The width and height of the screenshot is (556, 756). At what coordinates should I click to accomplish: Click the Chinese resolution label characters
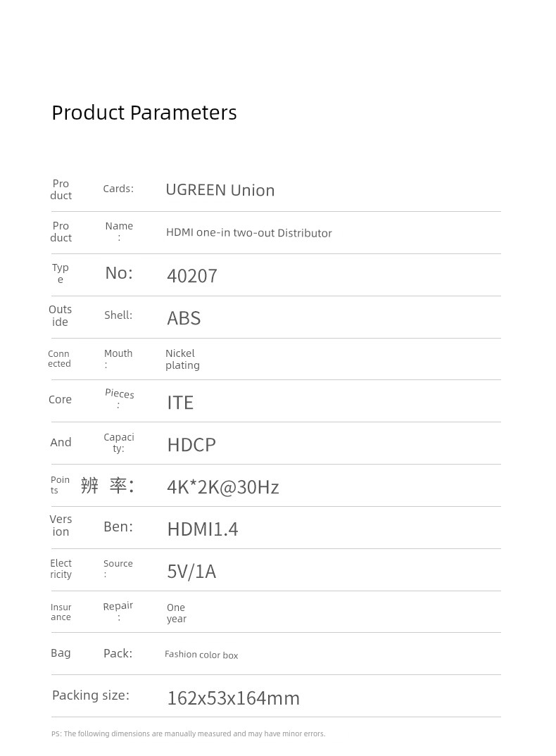(107, 486)
